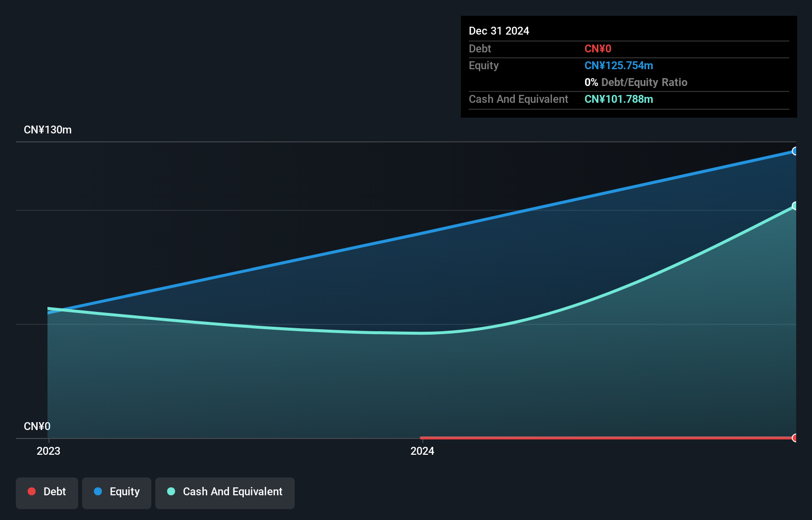Click the blue Equity legend dot
The height and width of the screenshot is (520, 812).
pyautogui.click(x=98, y=491)
